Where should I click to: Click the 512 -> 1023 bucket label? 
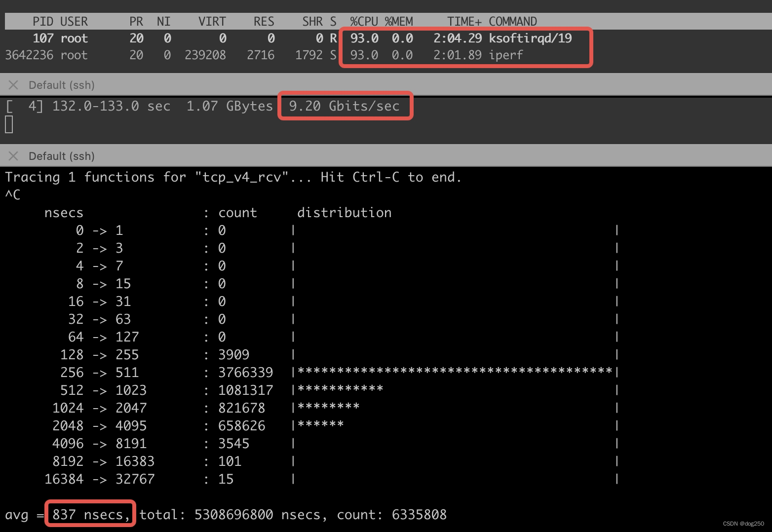pos(103,390)
